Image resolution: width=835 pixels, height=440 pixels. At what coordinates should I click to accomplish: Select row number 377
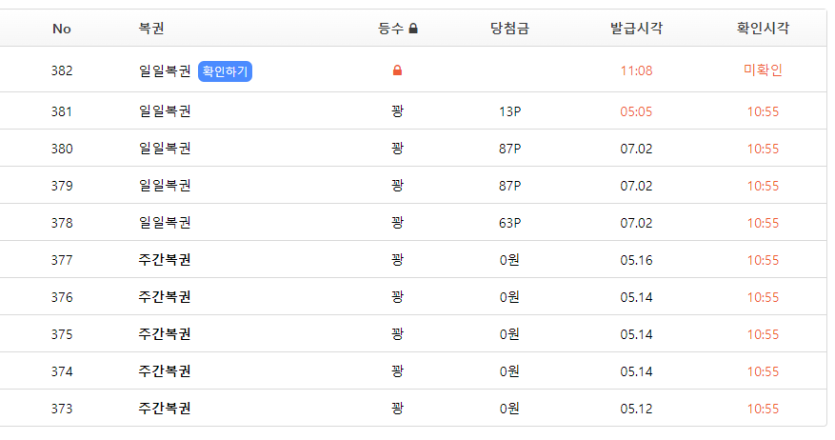click(62, 260)
